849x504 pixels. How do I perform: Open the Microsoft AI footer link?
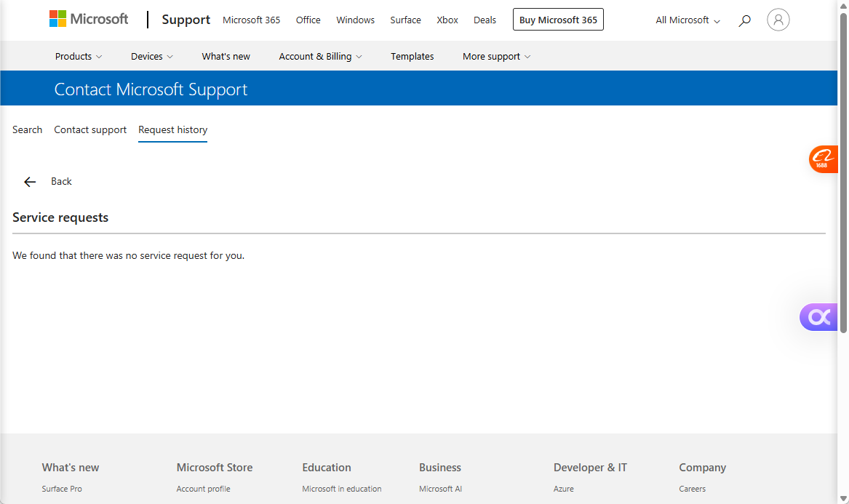point(440,489)
